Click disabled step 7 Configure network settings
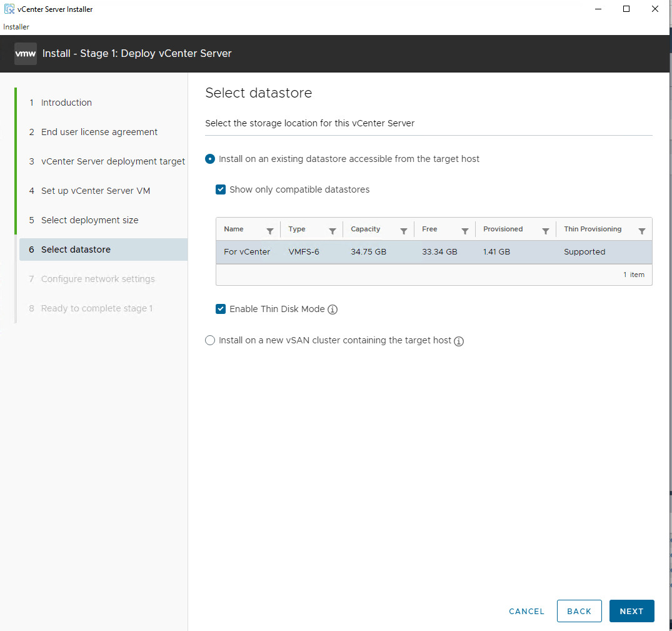The height and width of the screenshot is (631, 672). click(92, 279)
